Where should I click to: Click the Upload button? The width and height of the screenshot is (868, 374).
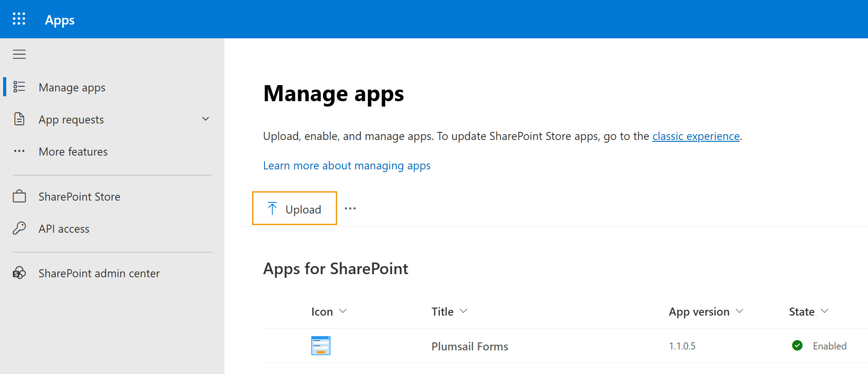(x=294, y=209)
